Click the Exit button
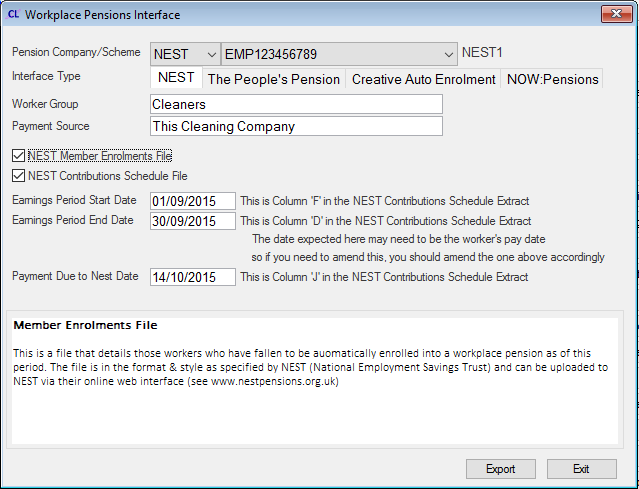 (x=581, y=468)
